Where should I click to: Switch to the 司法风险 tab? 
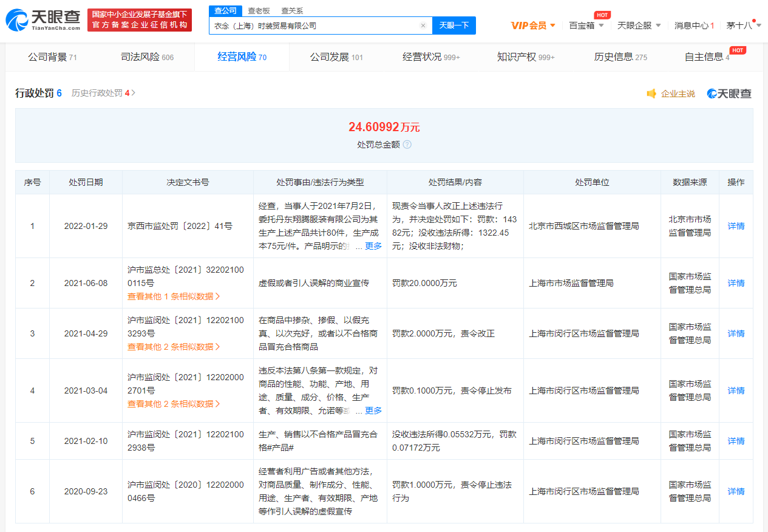point(147,57)
